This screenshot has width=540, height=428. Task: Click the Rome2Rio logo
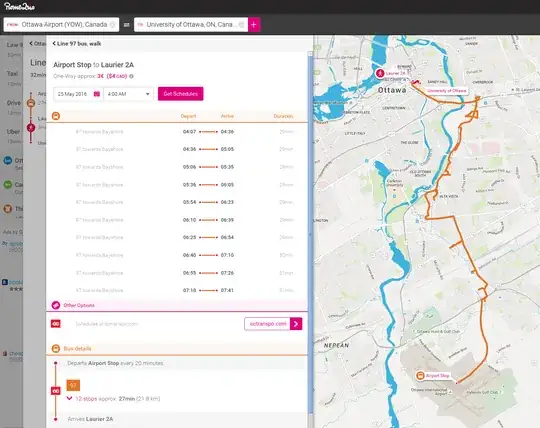pos(19,7)
